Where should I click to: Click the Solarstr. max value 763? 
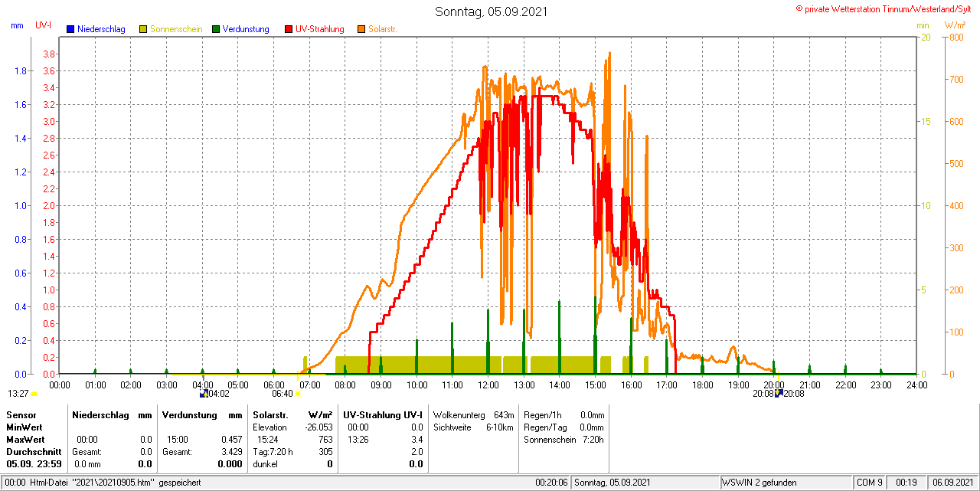click(325, 440)
